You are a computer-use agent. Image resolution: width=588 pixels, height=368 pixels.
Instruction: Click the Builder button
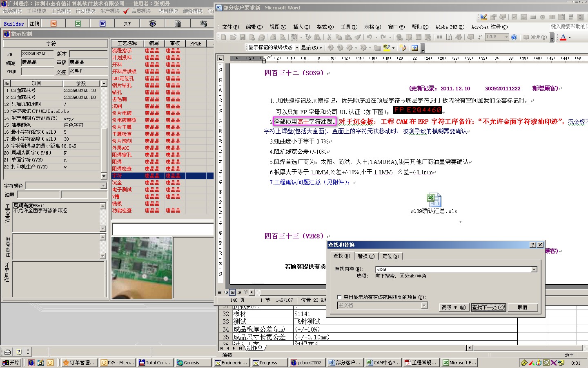(14, 24)
